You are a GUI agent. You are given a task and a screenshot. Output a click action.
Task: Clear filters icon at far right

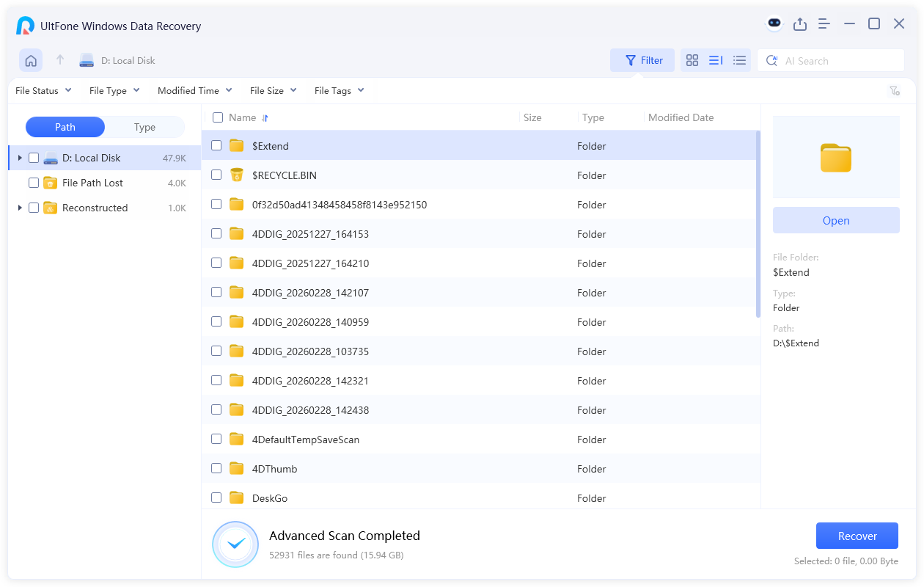[895, 91]
